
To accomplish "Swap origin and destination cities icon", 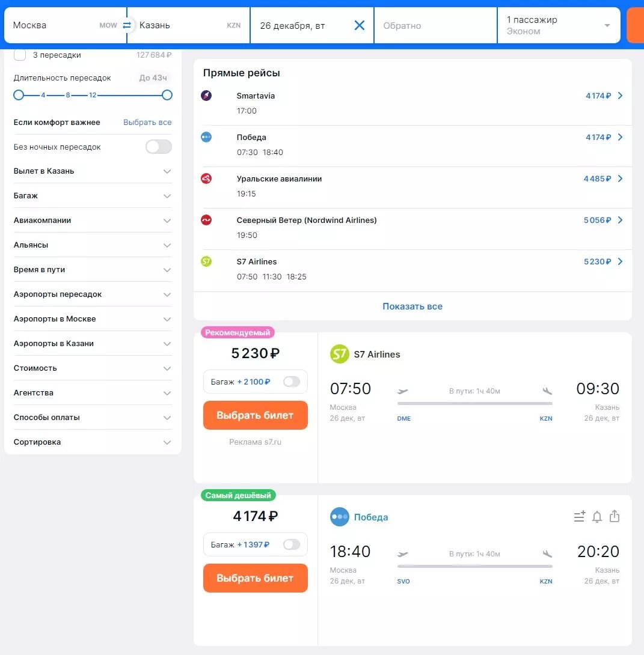I will click(x=127, y=25).
